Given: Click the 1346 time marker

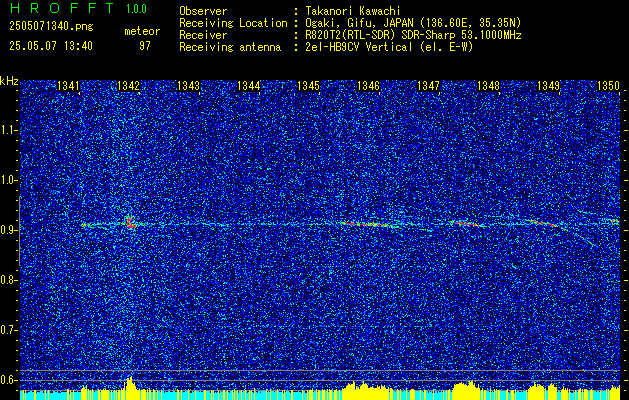Looking at the screenshot, I should (368, 86).
